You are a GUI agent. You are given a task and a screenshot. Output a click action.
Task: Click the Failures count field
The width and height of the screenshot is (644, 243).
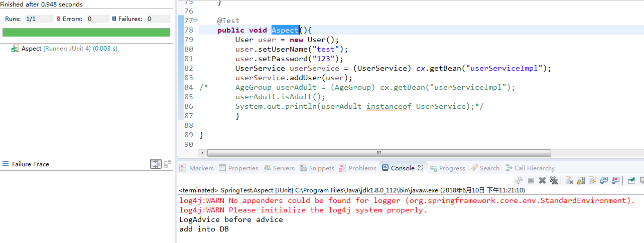158,19
